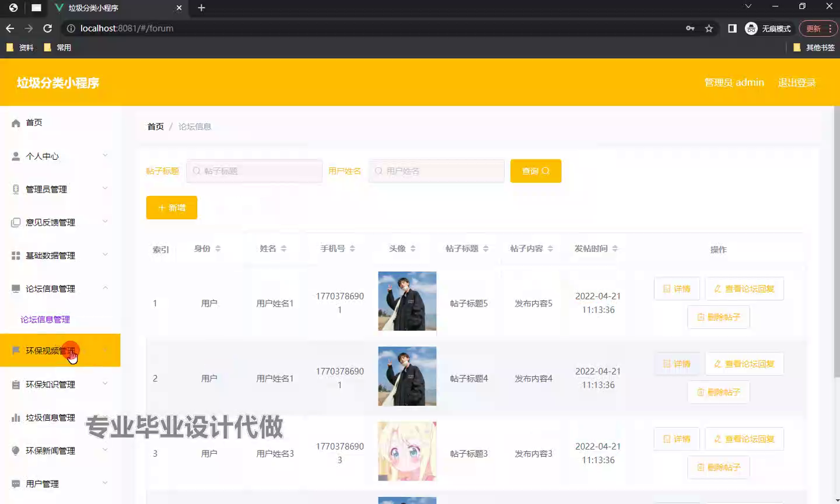Viewport: 840px width, 504px height.
Task: Click 管理员 admin label in header
Action: (x=734, y=82)
